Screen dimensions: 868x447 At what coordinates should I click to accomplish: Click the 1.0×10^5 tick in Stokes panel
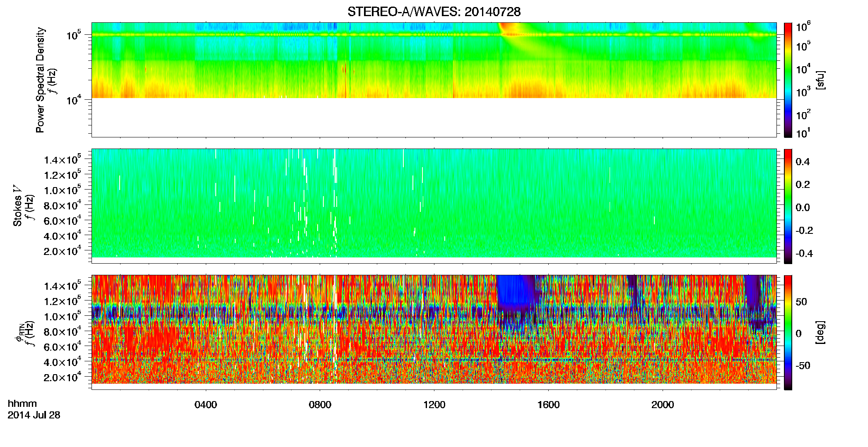(x=63, y=190)
